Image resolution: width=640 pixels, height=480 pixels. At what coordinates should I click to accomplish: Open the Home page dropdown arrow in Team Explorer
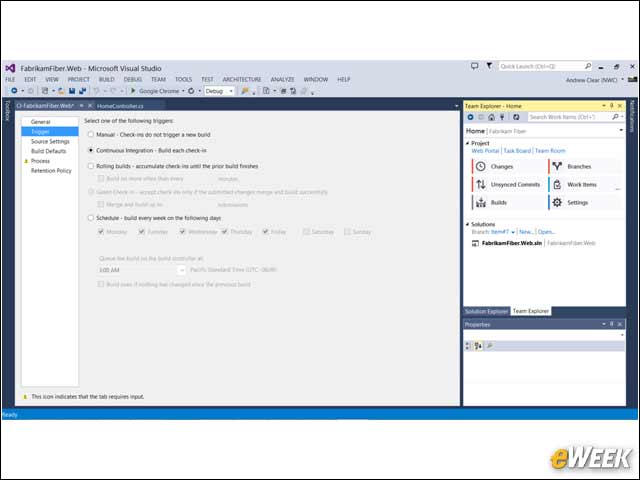(621, 131)
